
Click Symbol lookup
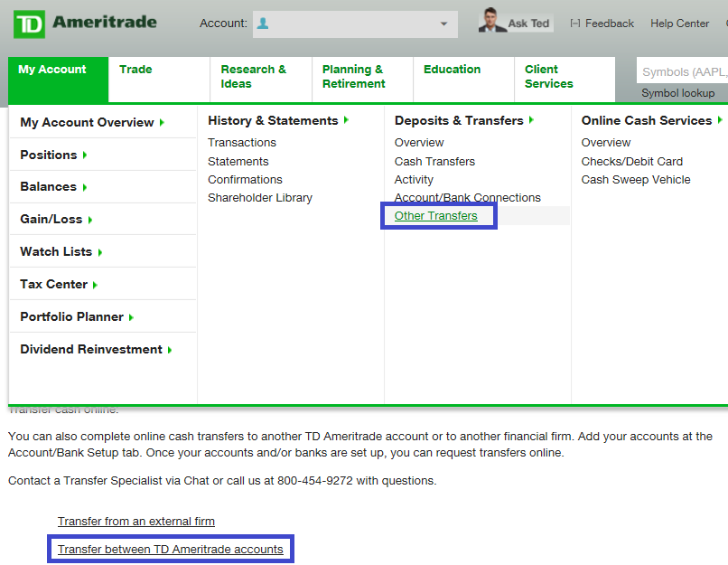click(x=677, y=92)
